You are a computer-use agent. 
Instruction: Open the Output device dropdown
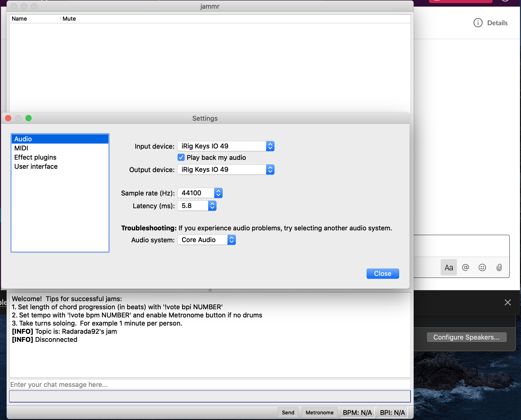click(x=226, y=170)
